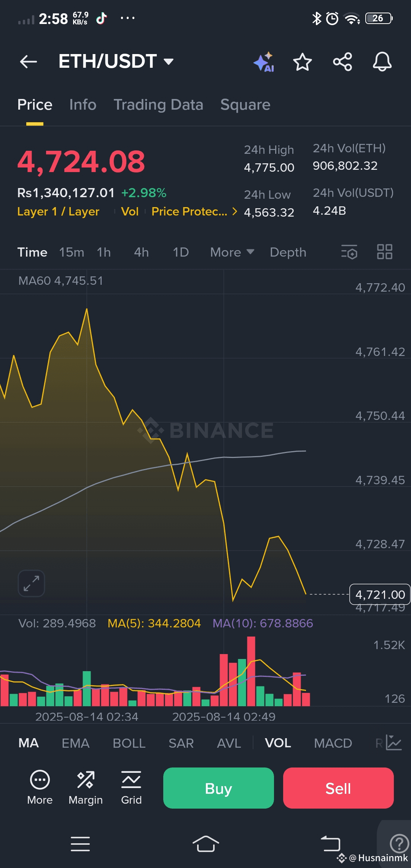
Task: Open the indicator chart icon
Action: pyautogui.click(x=393, y=743)
